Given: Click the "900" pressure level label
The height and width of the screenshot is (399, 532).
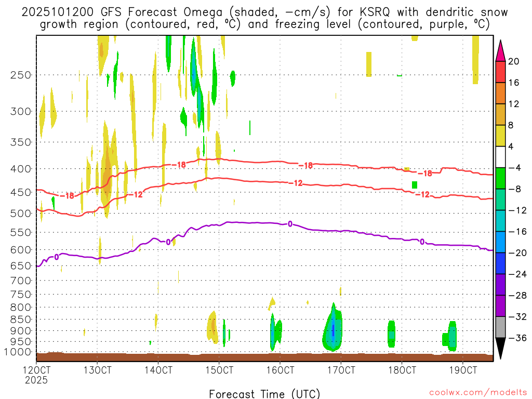Looking at the screenshot, I should coord(21,331).
